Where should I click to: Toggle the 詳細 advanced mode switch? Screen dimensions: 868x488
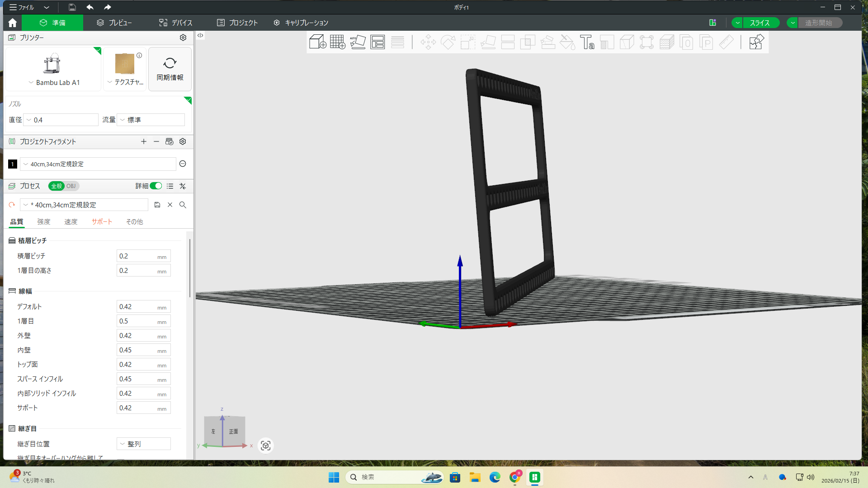point(156,186)
